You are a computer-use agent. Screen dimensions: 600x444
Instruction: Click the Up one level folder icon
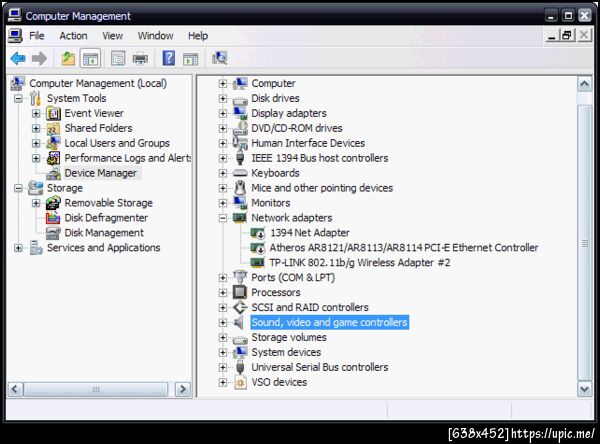point(68,59)
